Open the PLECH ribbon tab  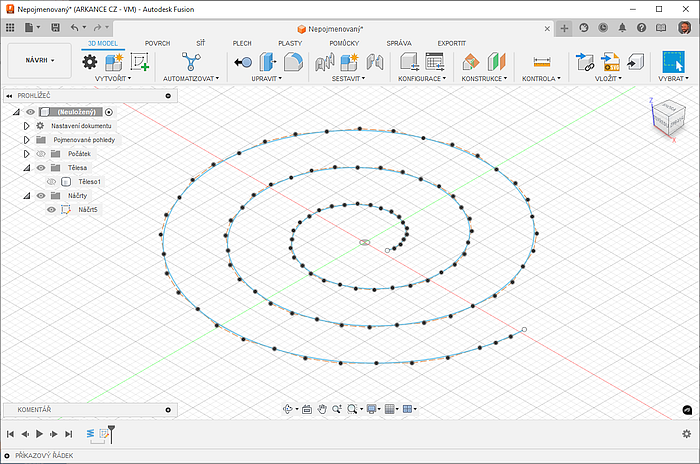coord(242,43)
